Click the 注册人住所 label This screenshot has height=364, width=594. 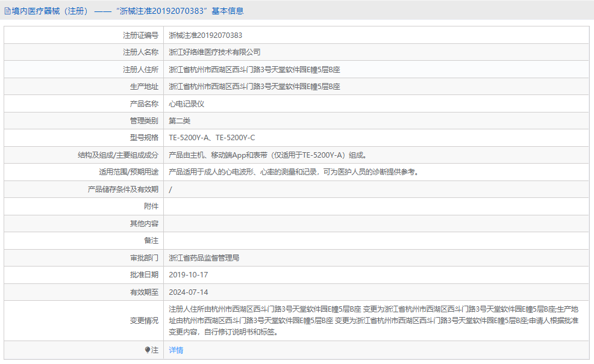point(140,70)
